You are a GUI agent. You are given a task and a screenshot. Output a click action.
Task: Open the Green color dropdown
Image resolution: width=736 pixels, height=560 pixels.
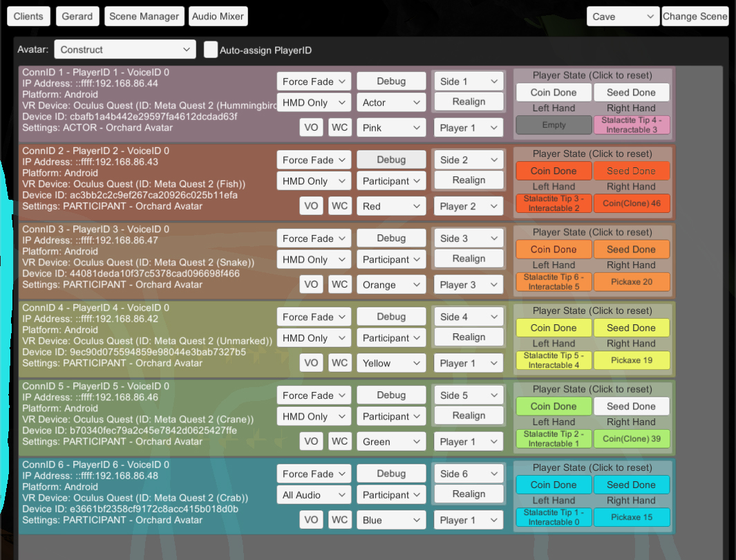(391, 441)
